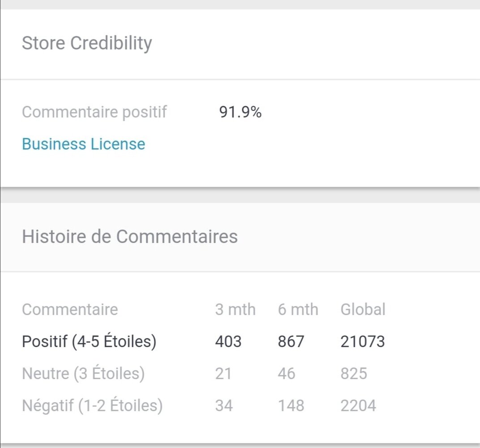Click the Commentaire positif label
Image resolution: width=480 pixels, height=448 pixels.
(x=95, y=112)
